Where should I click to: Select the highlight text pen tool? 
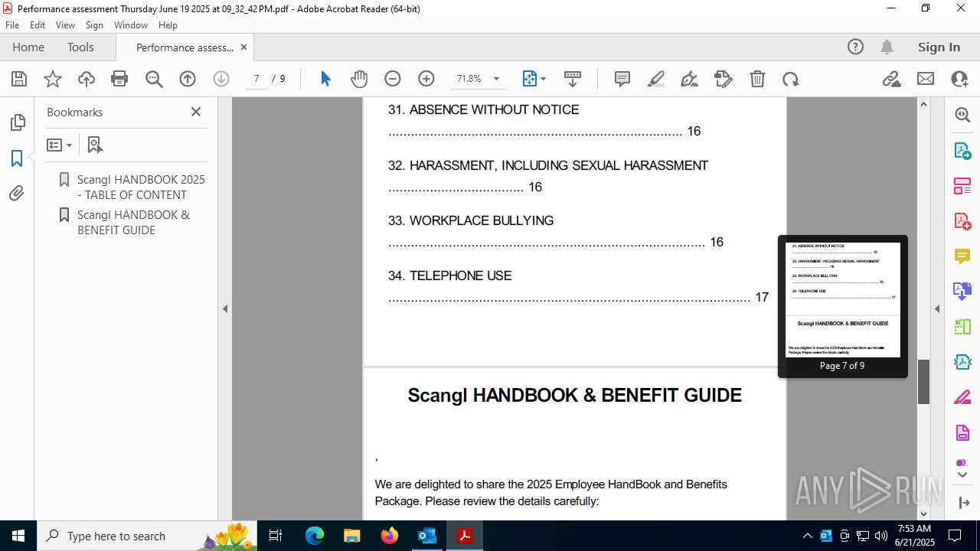[x=656, y=79]
